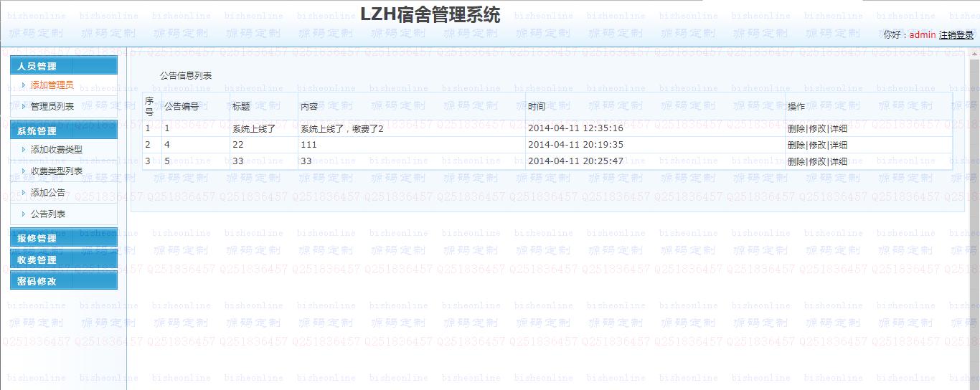View details of notice titled 22

click(x=839, y=145)
